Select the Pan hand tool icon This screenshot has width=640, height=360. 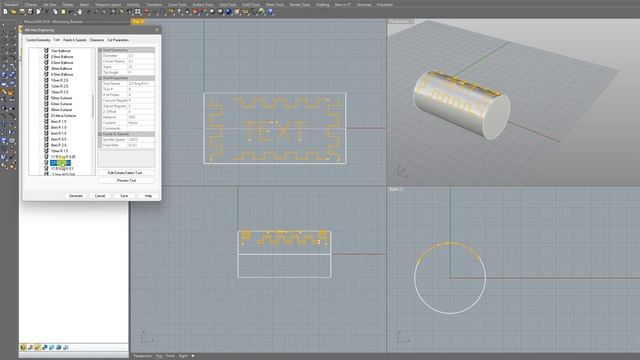tap(80, 12)
